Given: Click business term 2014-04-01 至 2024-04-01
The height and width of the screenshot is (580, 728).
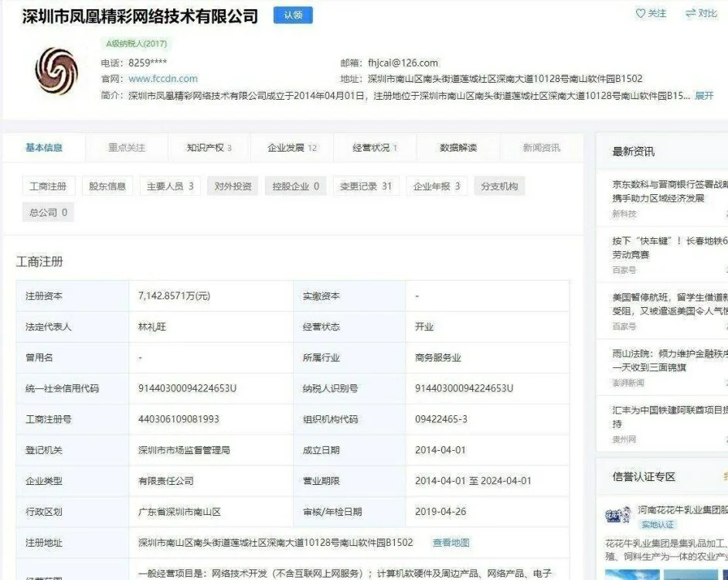Looking at the screenshot, I should tap(473, 480).
